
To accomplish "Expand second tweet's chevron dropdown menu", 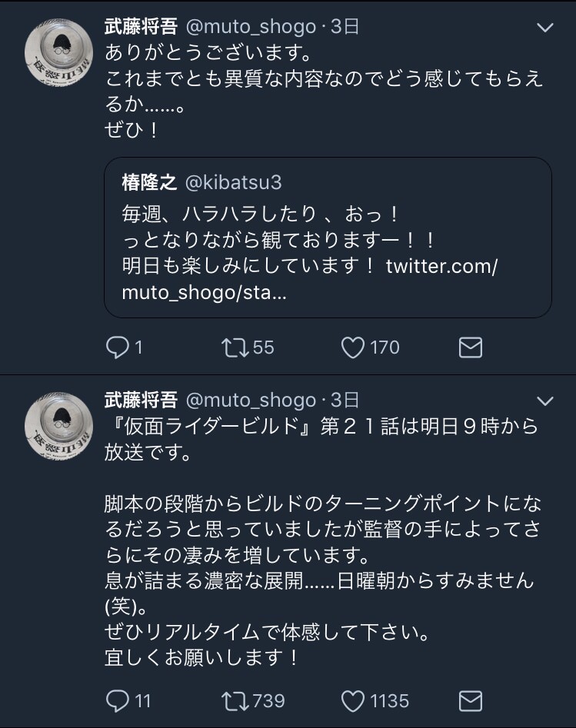I will pos(544,401).
